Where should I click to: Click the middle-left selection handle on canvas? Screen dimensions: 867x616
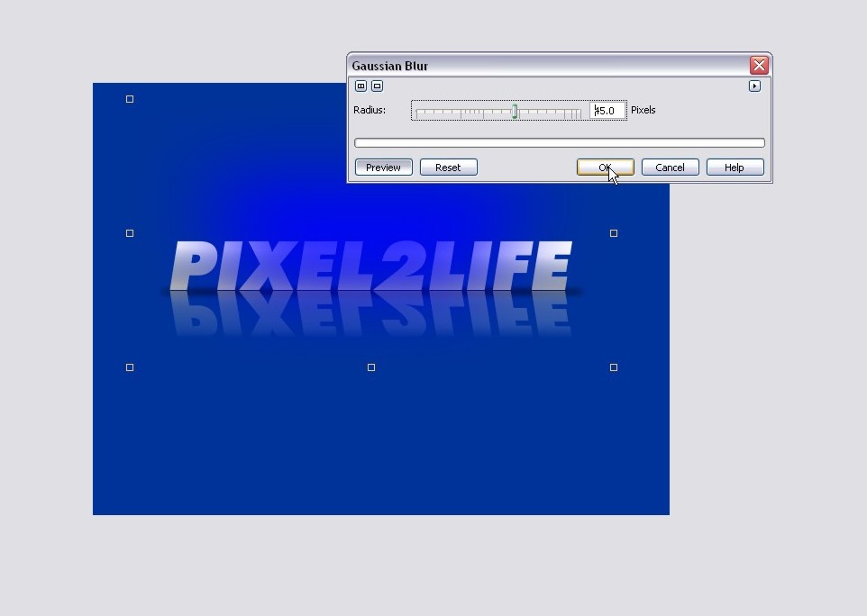pos(130,233)
